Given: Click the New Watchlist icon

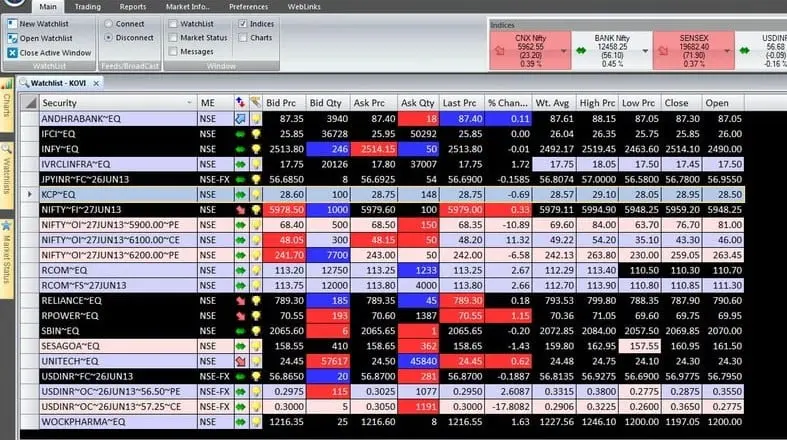Looking at the screenshot, I should pyautogui.click(x=13, y=24).
